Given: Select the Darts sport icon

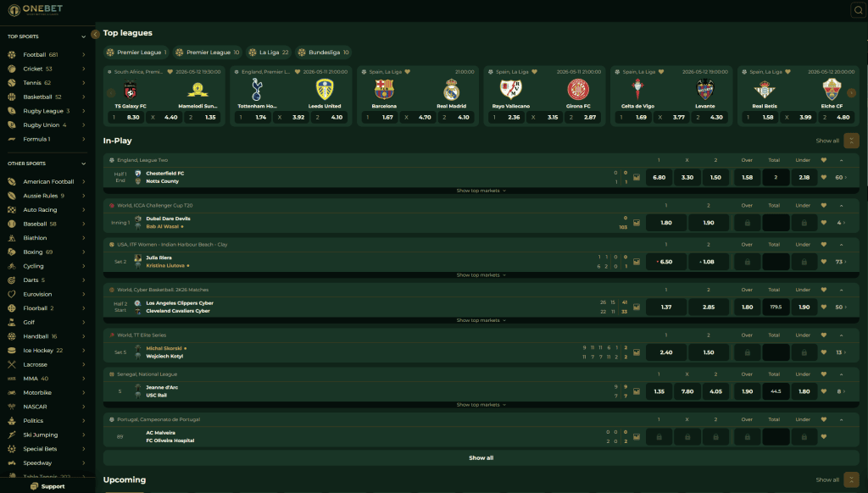Looking at the screenshot, I should coord(12,280).
